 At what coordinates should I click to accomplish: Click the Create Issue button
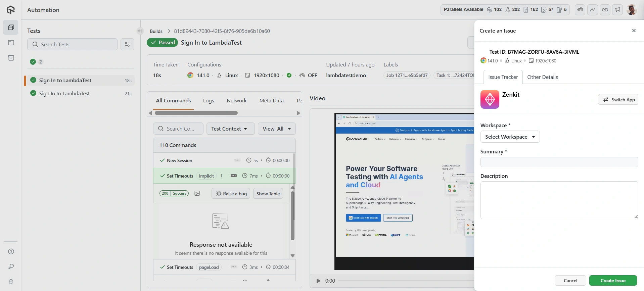(x=613, y=281)
